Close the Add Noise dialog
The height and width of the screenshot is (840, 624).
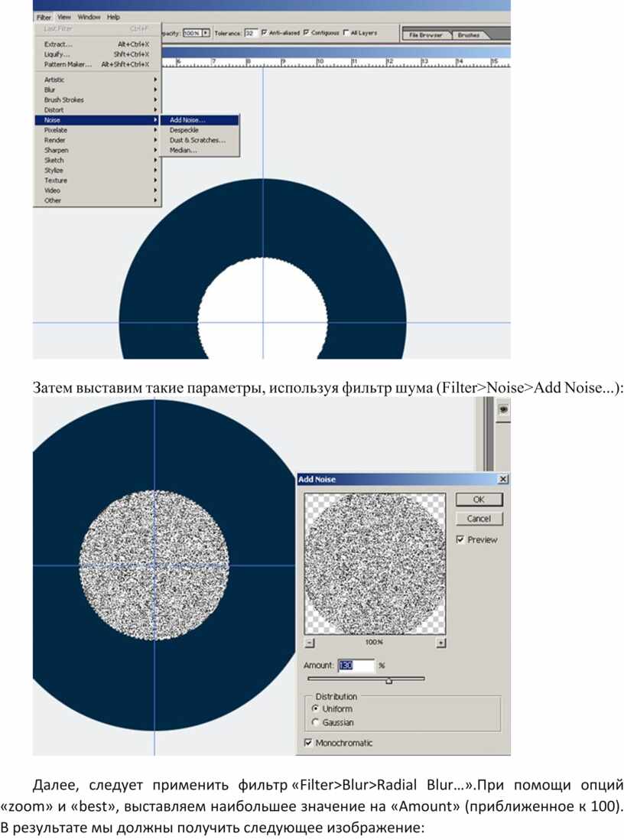tap(502, 479)
